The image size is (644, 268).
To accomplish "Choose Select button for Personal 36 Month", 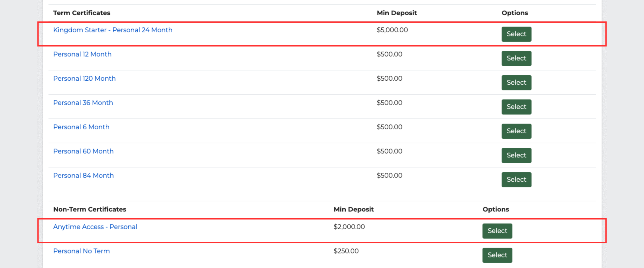I will 516,107.
